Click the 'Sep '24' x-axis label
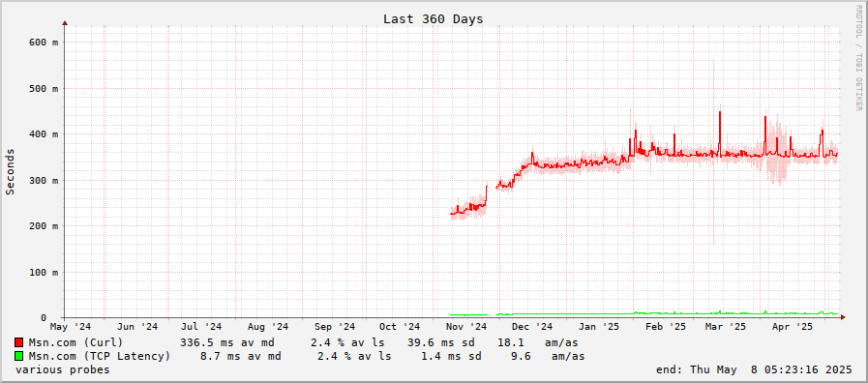The width and height of the screenshot is (868, 383). 335,327
